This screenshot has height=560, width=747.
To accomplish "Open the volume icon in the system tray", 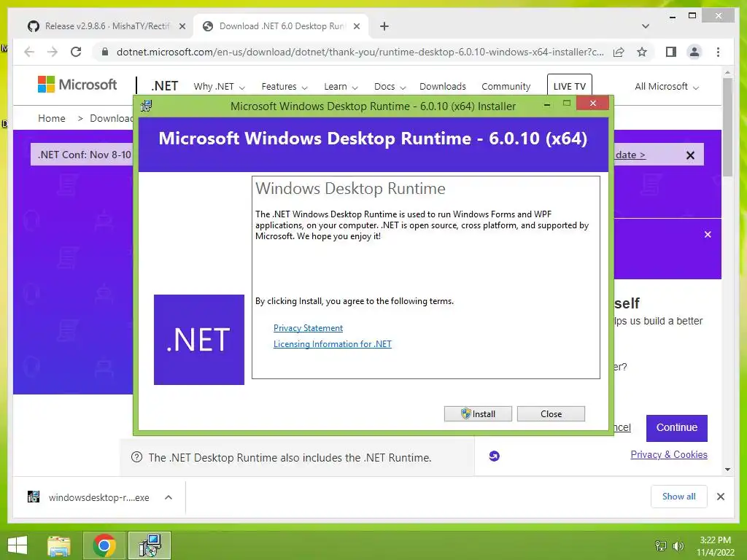I will click(x=678, y=545).
